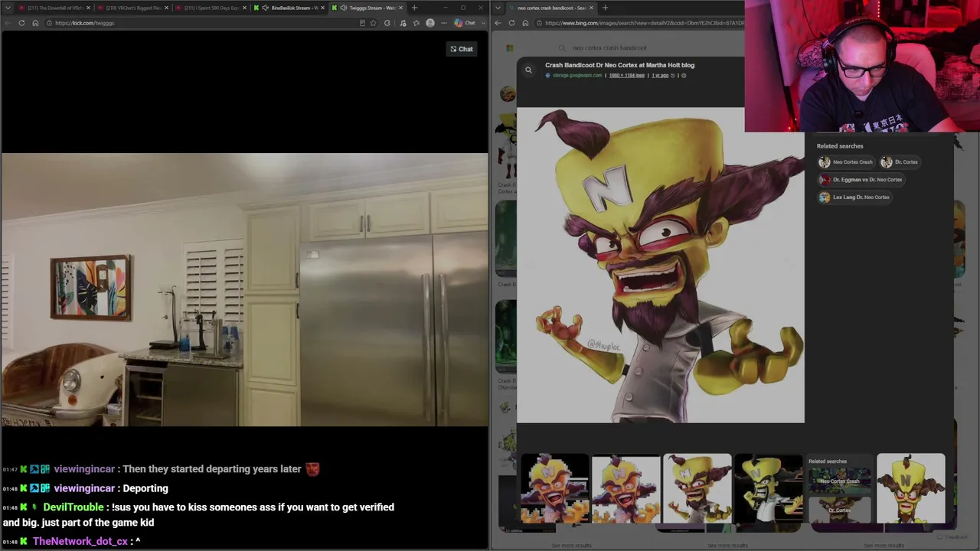
Task: Open second pixelated Cortex thumbnail on white
Action: [626, 489]
